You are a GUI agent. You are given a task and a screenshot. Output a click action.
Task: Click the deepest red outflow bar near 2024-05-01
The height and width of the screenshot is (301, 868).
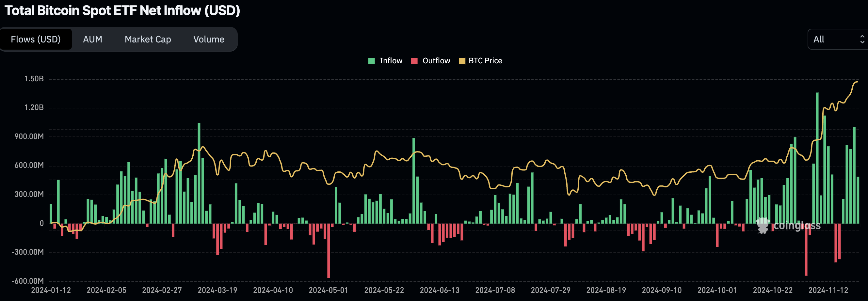pos(329,250)
